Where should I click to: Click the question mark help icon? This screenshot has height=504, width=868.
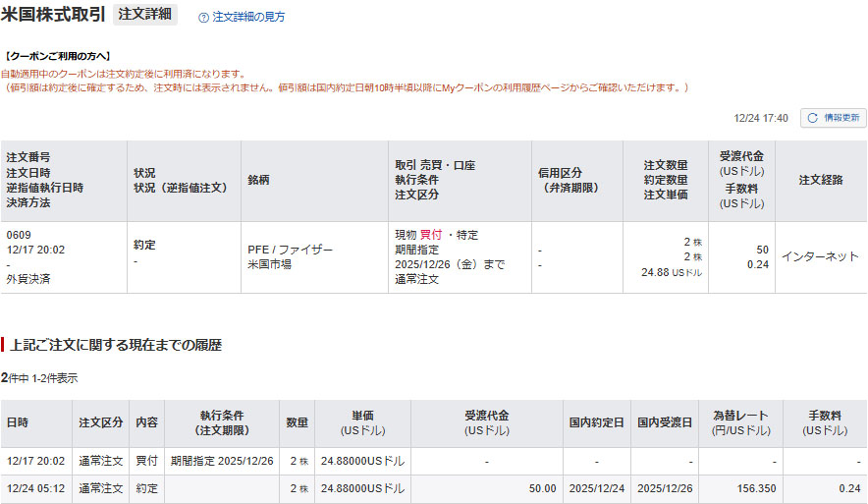click(203, 17)
